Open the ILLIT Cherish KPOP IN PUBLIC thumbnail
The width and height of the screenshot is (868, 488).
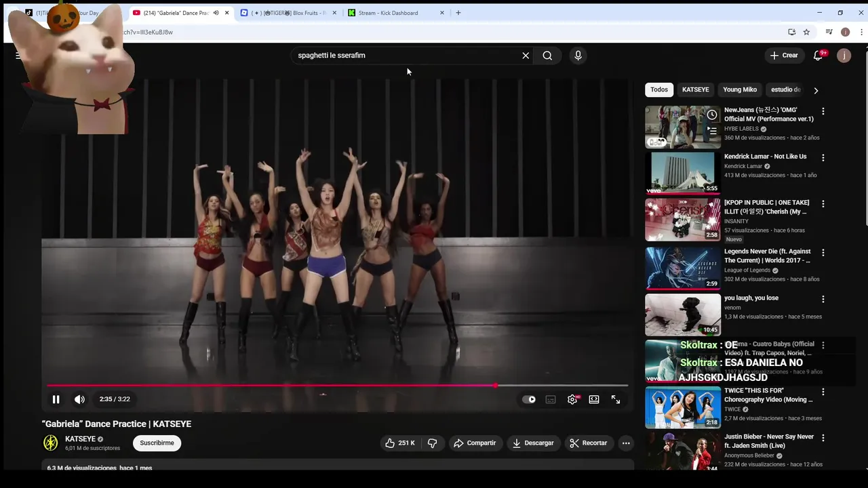[683, 220]
